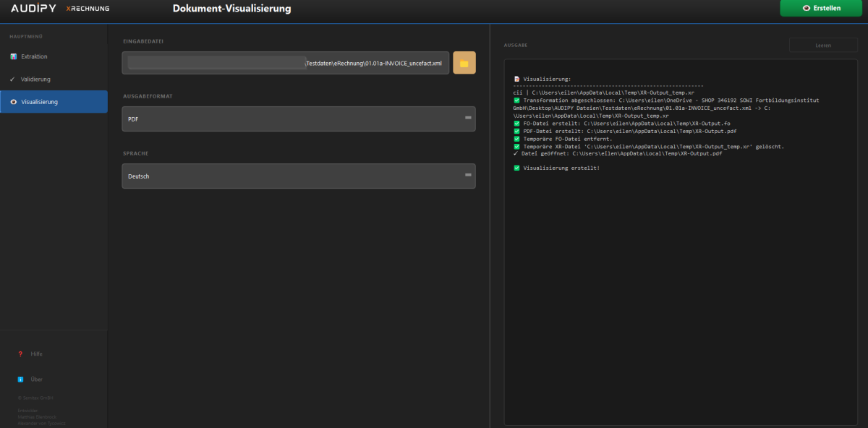Click the blue info icon beside Über
The height and width of the screenshot is (428, 868).
pyautogui.click(x=20, y=379)
